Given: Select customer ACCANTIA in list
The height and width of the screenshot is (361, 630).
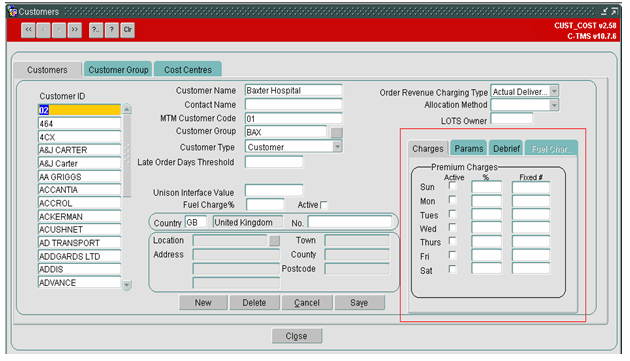Looking at the screenshot, I should point(80,190).
